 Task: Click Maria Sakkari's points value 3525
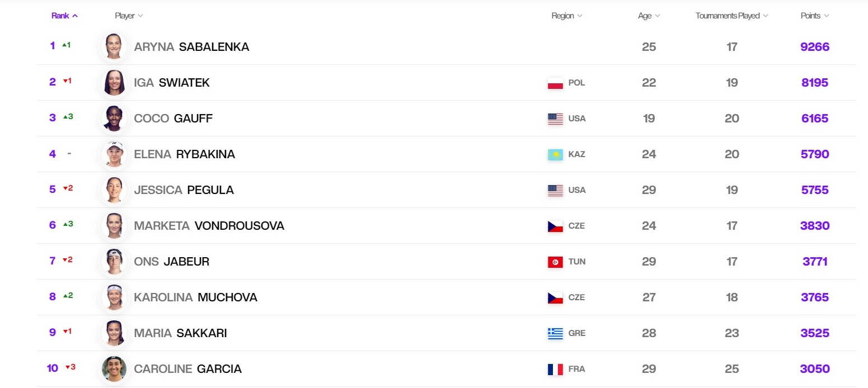pyautogui.click(x=815, y=333)
